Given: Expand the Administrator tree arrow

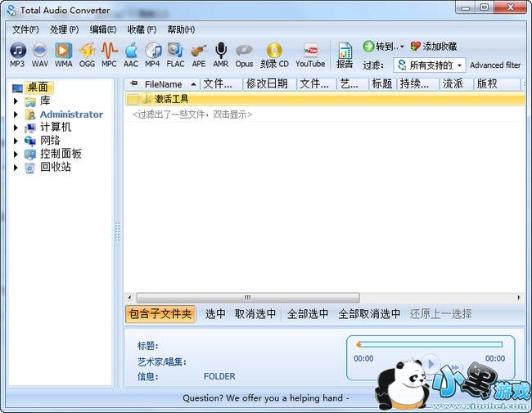Looking at the screenshot, I should 16,114.
